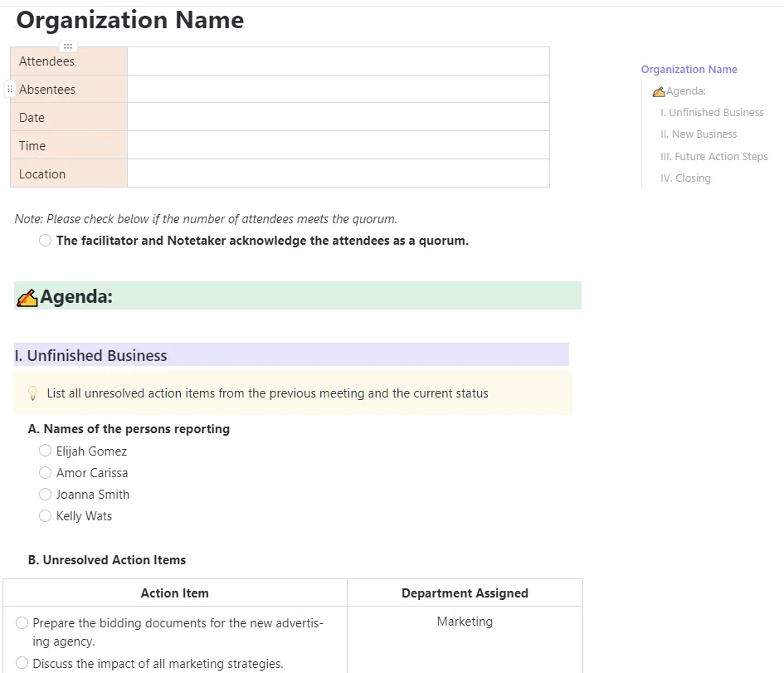This screenshot has height=673, width=784.
Task: Jump to IV. Closing outline entry
Action: point(685,178)
